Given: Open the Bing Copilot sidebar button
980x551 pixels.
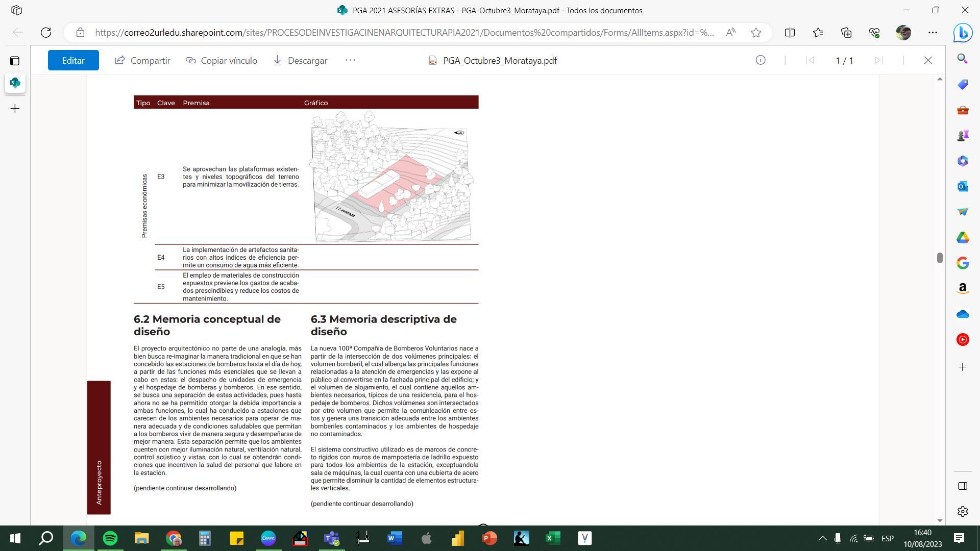Looking at the screenshot, I should click(963, 33).
